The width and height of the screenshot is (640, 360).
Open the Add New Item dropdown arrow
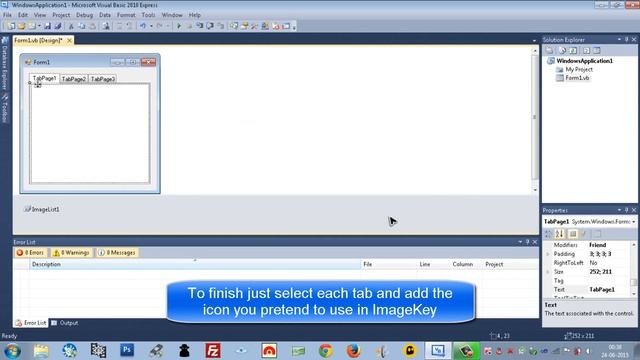[x=40, y=26]
